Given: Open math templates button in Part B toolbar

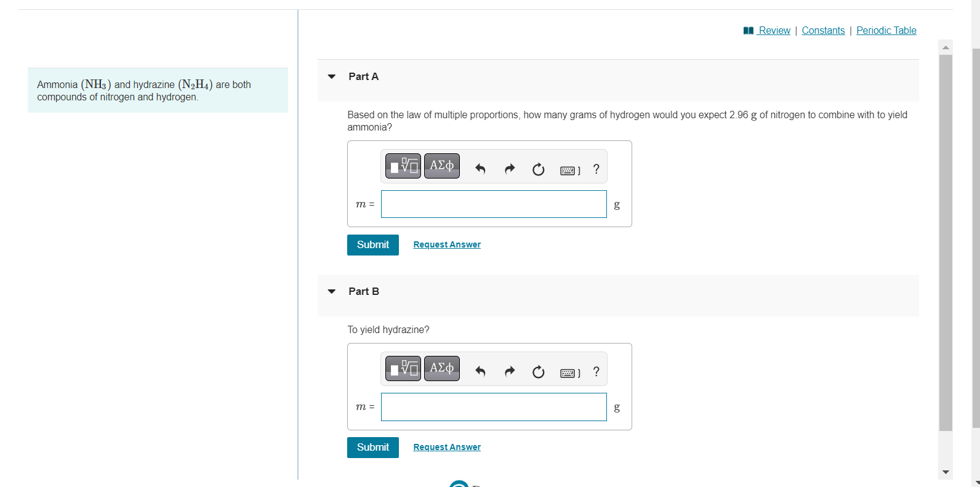Looking at the screenshot, I should (403, 368).
